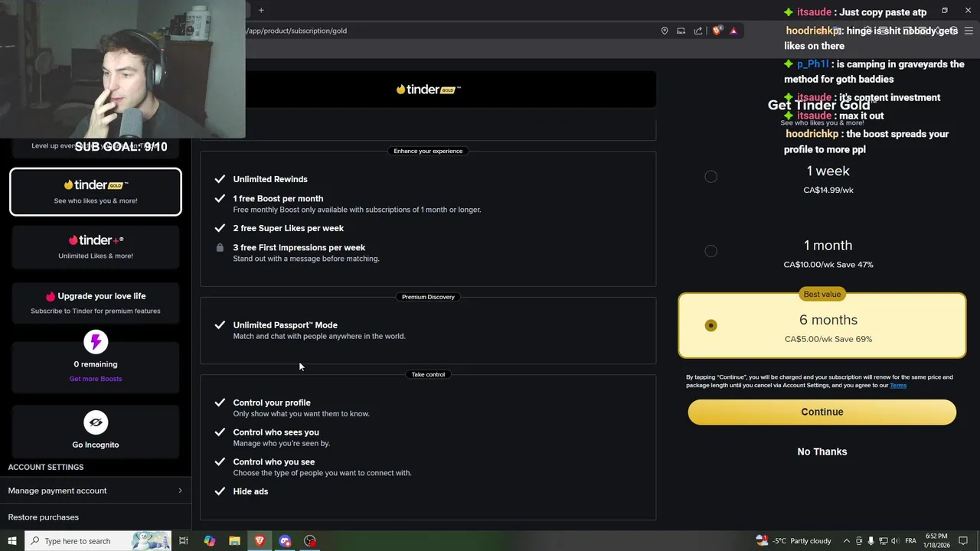The width and height of the screenshot is (980, 551).
Task: Click the Tinder Gold logo in header
Action: point(428,90)
